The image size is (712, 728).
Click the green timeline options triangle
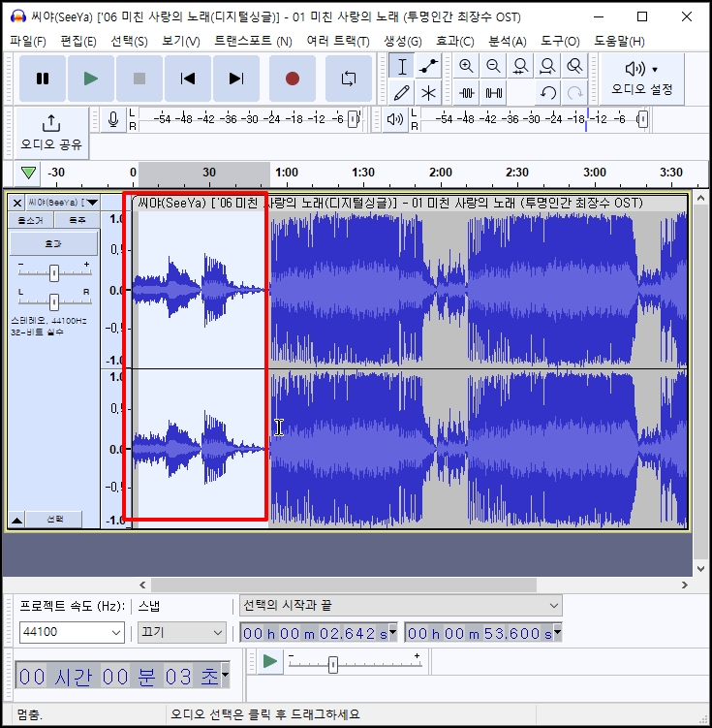pyautogui.click(x=28, y=174)
